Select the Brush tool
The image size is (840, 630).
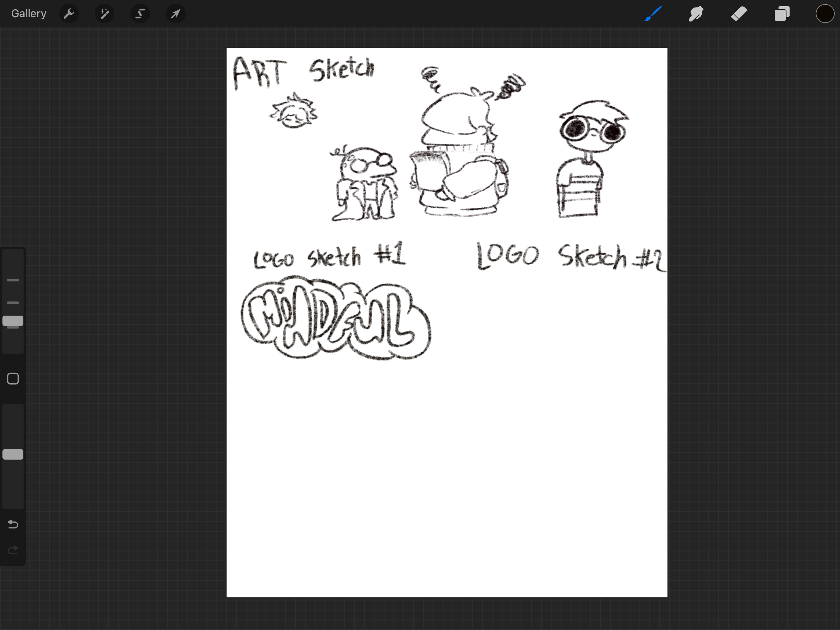point(653,14)
